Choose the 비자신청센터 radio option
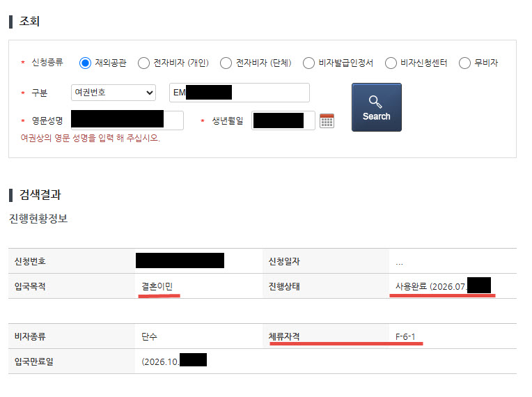 tap(391, 63)
